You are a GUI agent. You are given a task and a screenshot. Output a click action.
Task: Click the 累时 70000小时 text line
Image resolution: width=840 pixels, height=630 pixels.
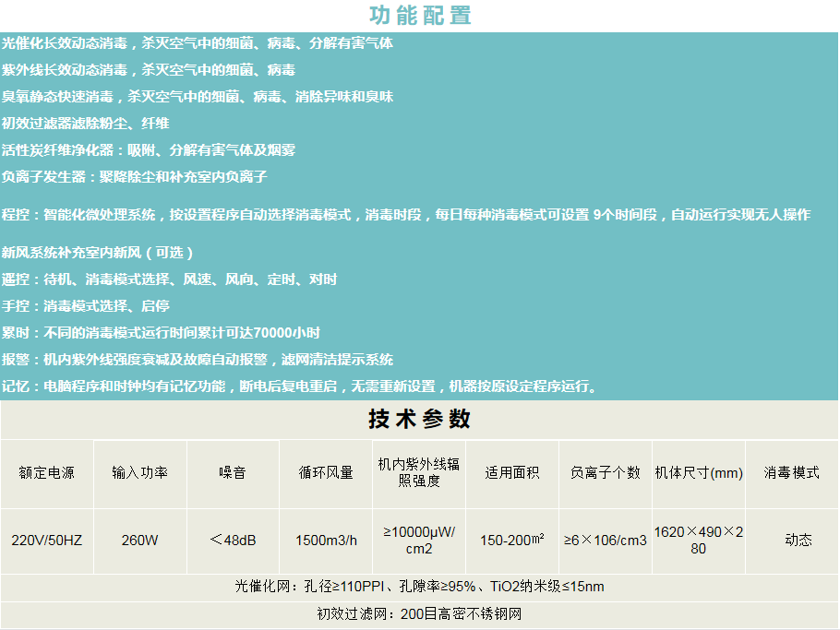coord(162,333)
